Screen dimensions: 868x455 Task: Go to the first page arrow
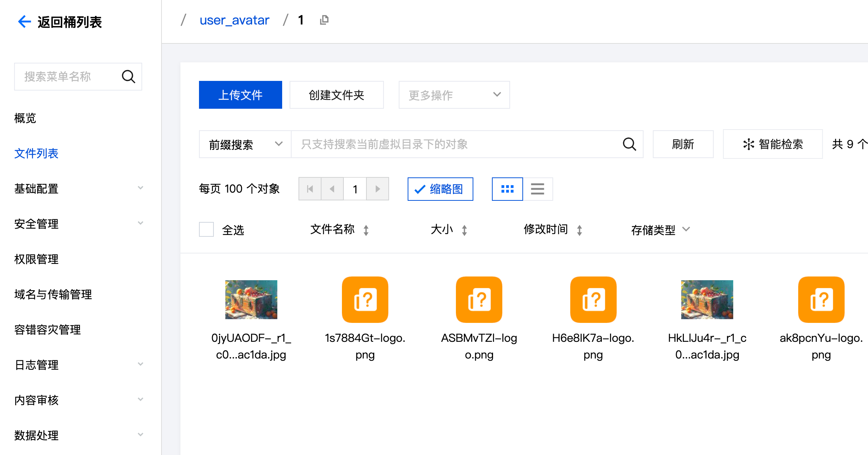(x=310, y=189)
